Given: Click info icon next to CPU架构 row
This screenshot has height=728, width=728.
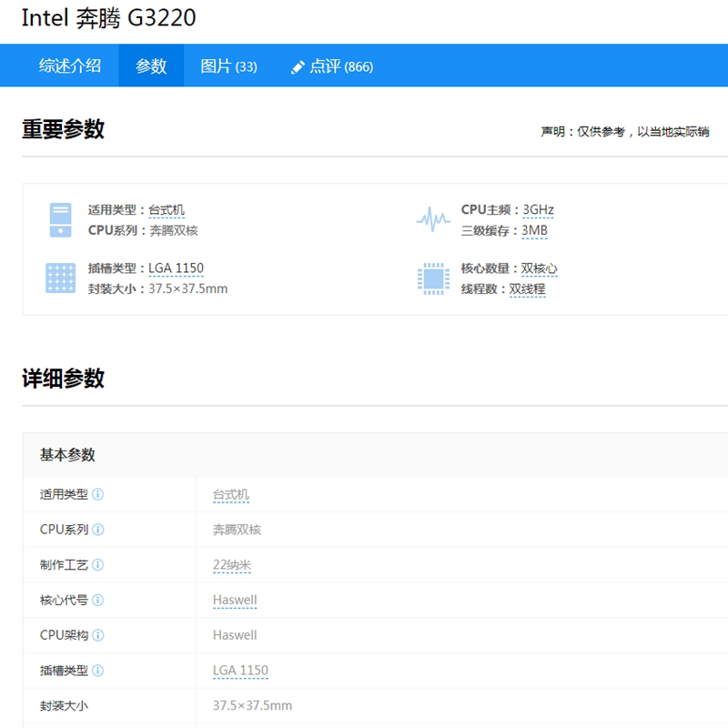Looking at the screenshot, I should [98, 635].
